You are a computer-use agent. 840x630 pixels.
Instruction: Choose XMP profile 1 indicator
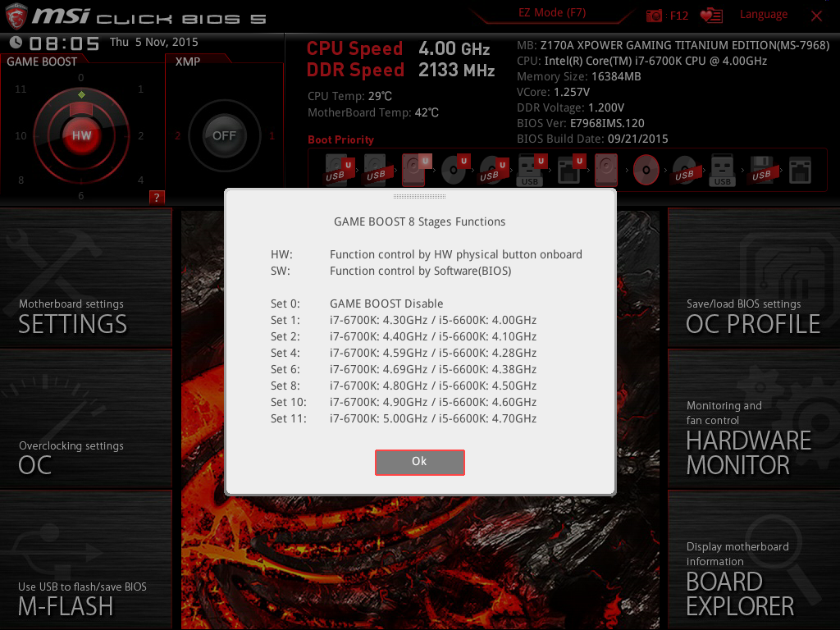click(272, 135)
